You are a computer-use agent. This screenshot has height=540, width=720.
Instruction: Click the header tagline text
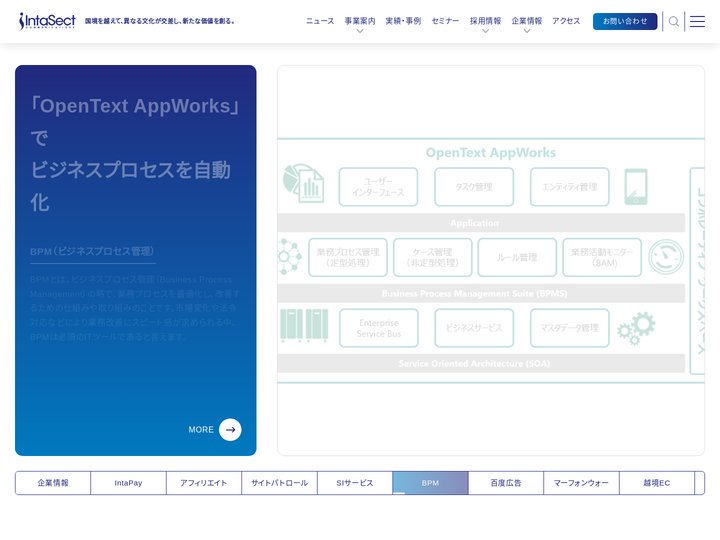coord(160,21)
